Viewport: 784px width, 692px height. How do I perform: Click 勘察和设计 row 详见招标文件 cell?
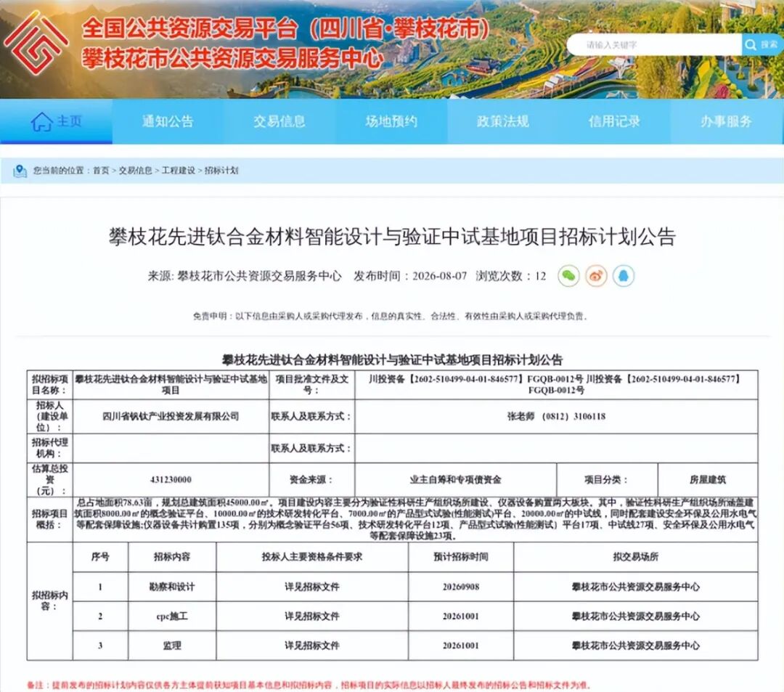click(312, 587)
